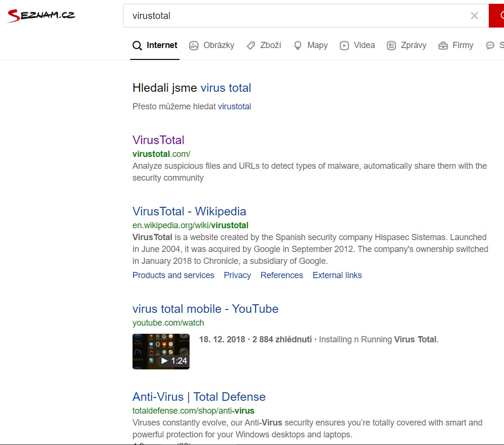Screen dimensions: 504x445
Task: Switch to the Mapy tab
Action: [x=311, y=45]
